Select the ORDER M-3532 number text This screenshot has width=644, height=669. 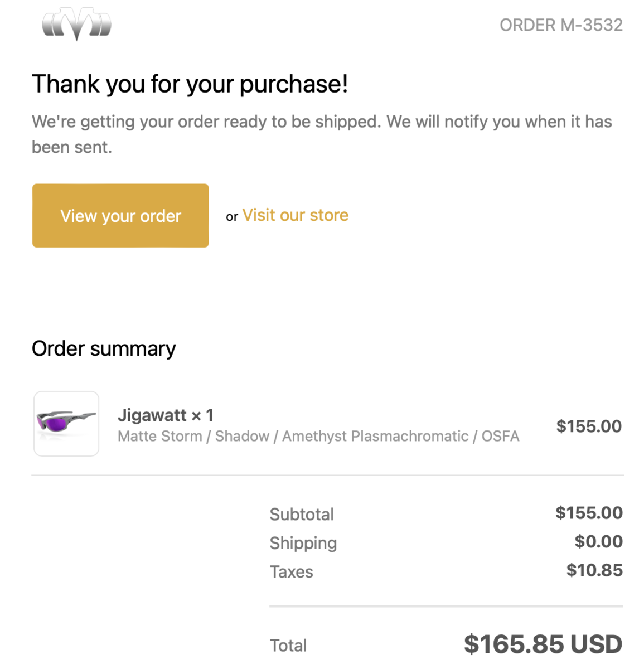tap(560, 25)
